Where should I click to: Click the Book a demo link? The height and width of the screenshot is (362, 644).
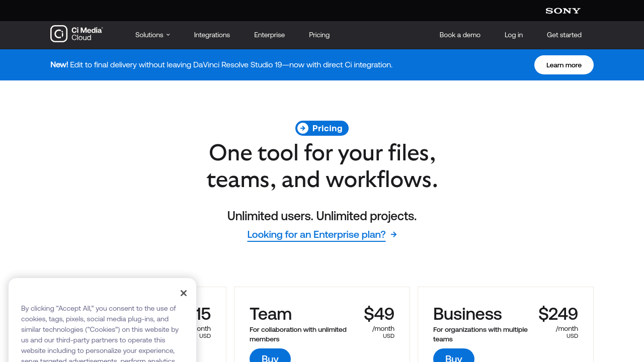pyautogui.click(x=460, y=35)
